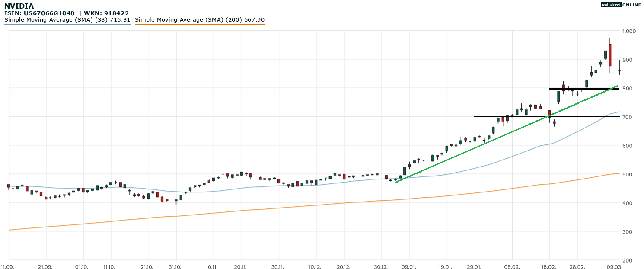
Task: Click the WKN: 918422 label
Action: (106, 13)
